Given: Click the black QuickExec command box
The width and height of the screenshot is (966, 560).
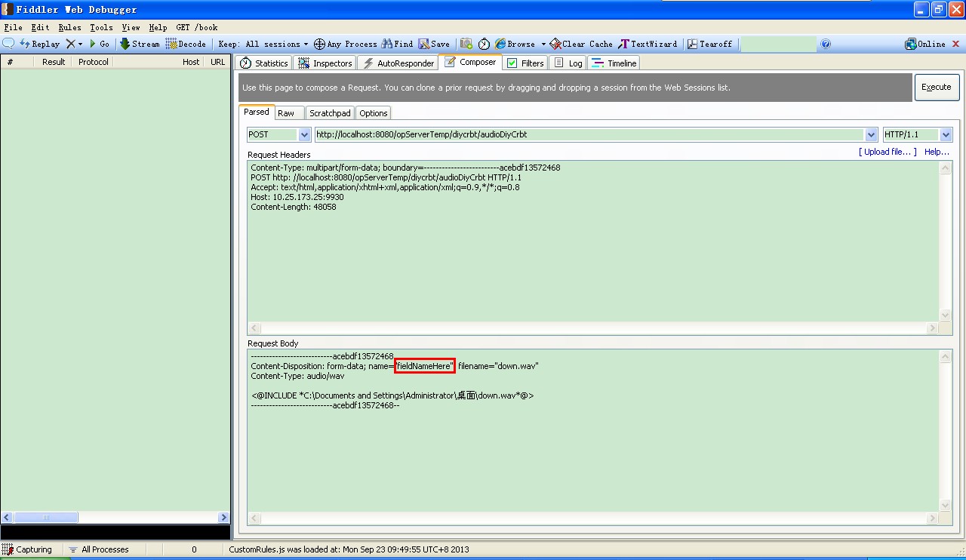Looking at the screenshot, I should pyautogui.click(x=115, y=533).
